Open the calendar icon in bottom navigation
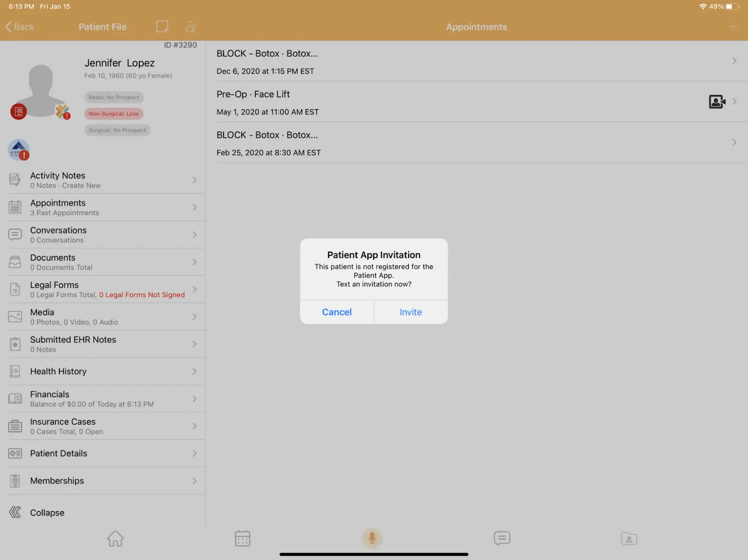 (x=242, y=538)
